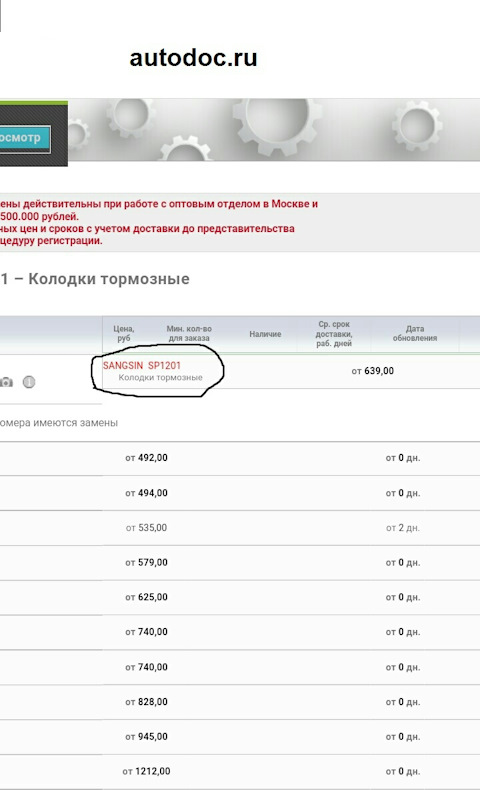Screen dimensions: 480x790
Task: Click the 'от 639,00' price of SANGSIN
Action: click(x=373, y=371)
